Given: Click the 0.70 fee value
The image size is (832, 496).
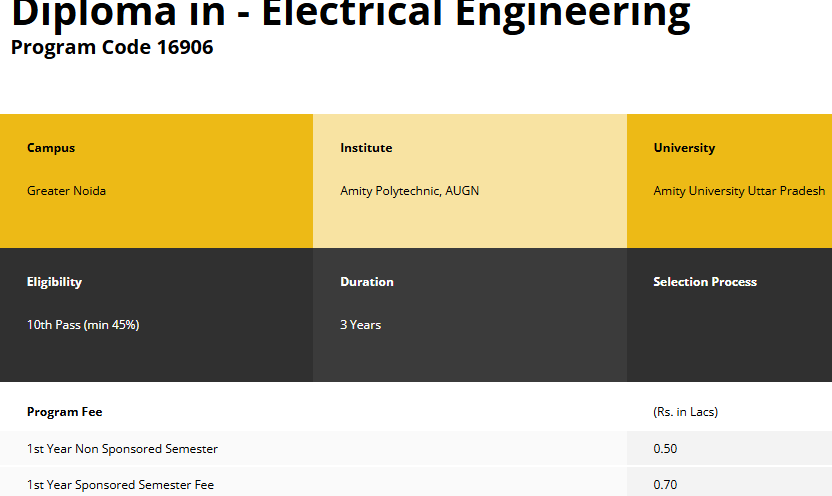Looking at the screenshot, I should coord(665,485).
